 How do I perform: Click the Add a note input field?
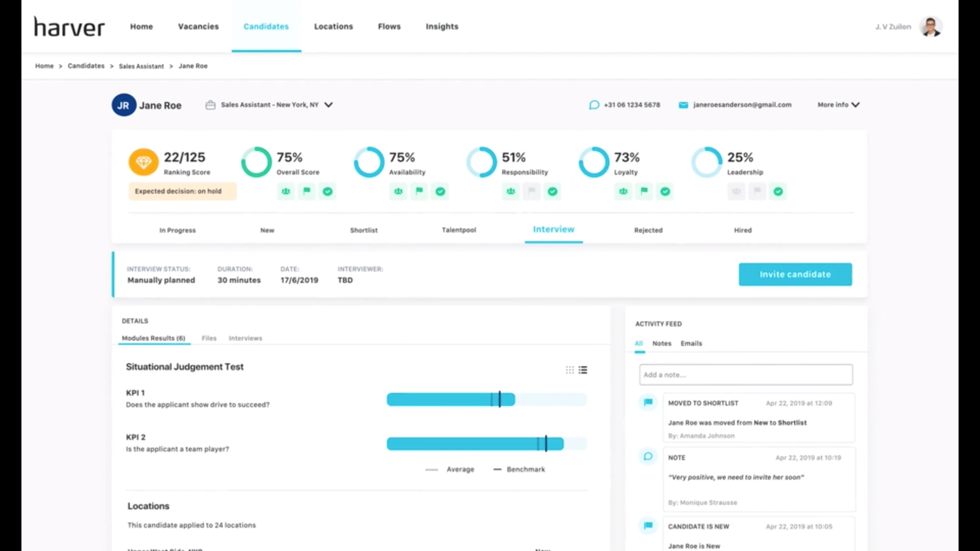[x=745, y=374]
